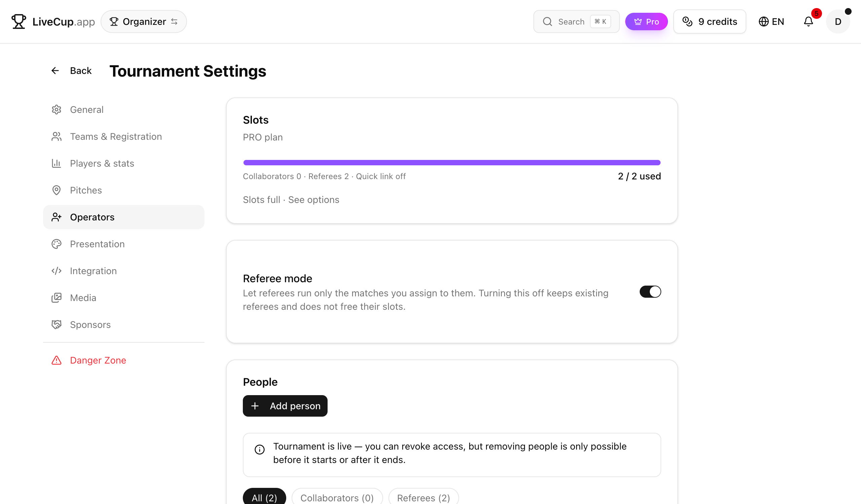The image size is (861, 504).
Task: Click the palette icon for Presentation
Action: point(57,244)
